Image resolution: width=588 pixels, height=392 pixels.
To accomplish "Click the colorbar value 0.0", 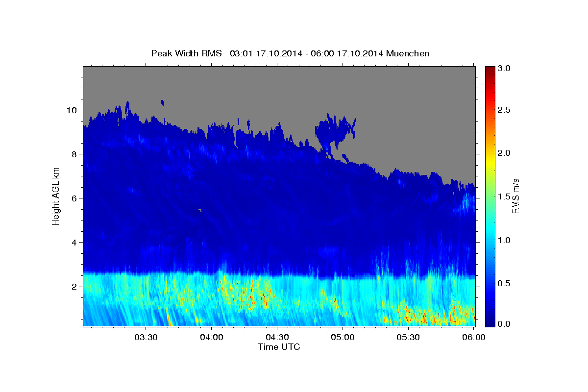I will (505, 324).
